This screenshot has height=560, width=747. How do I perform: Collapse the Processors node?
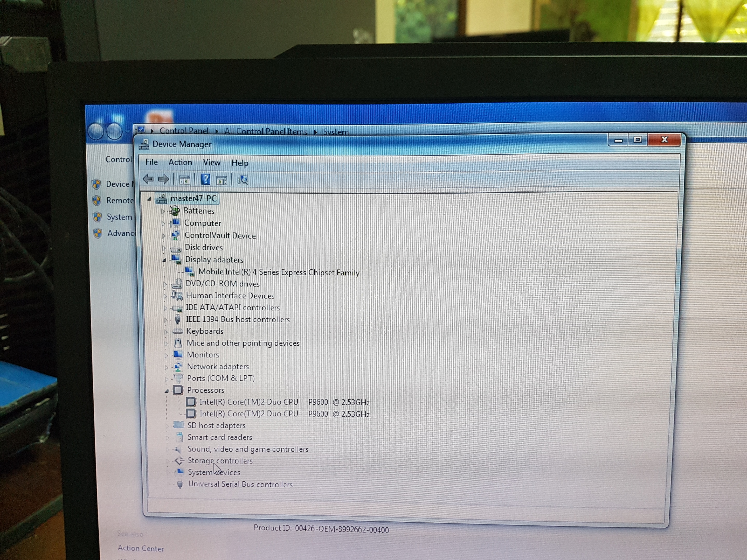point(167,391)
